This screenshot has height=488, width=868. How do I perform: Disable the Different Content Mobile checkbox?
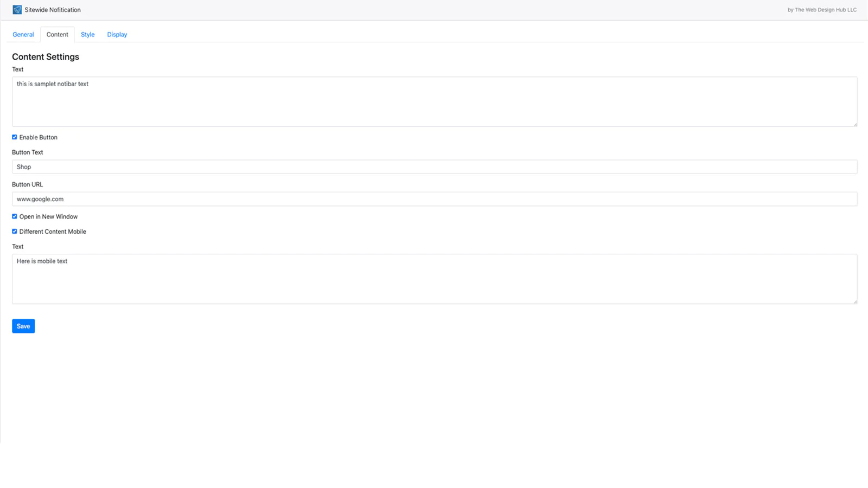point(15,232)
